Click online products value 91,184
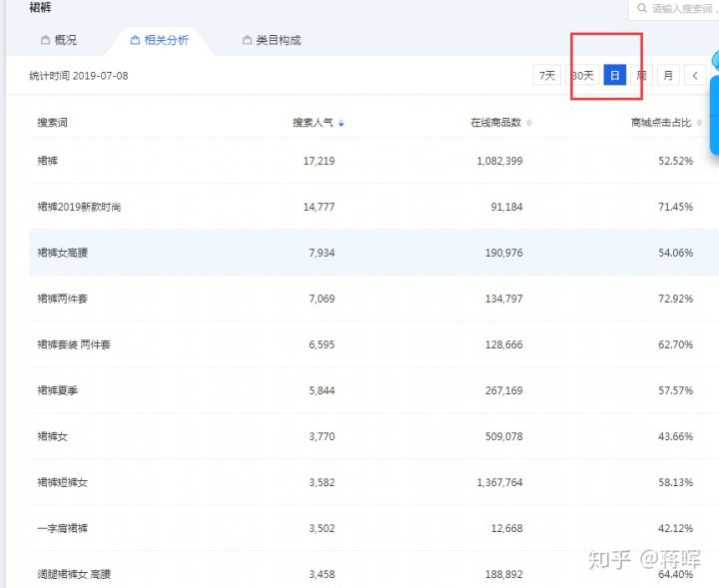Image resolution: width=719 pixels, height=588 pixels. (506, 207)
